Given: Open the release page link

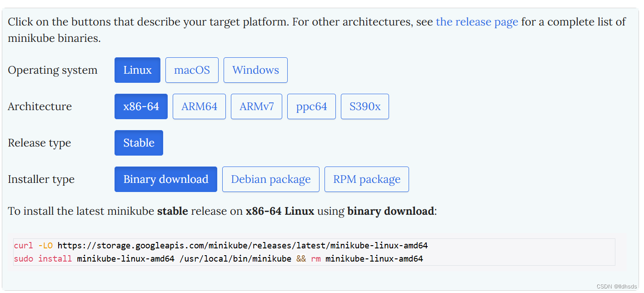Looking at the screenshot, I should (477, 22).
